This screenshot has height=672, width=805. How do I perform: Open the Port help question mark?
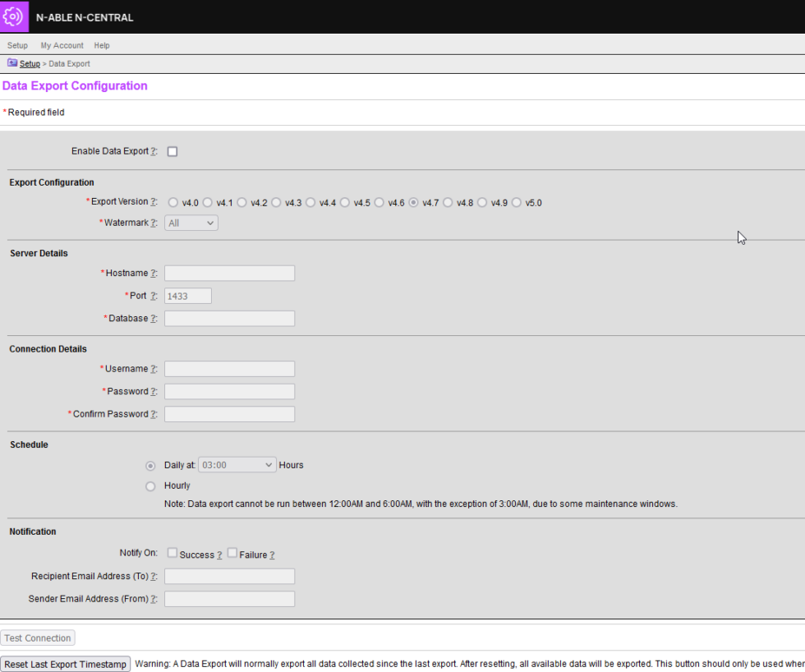153,296
